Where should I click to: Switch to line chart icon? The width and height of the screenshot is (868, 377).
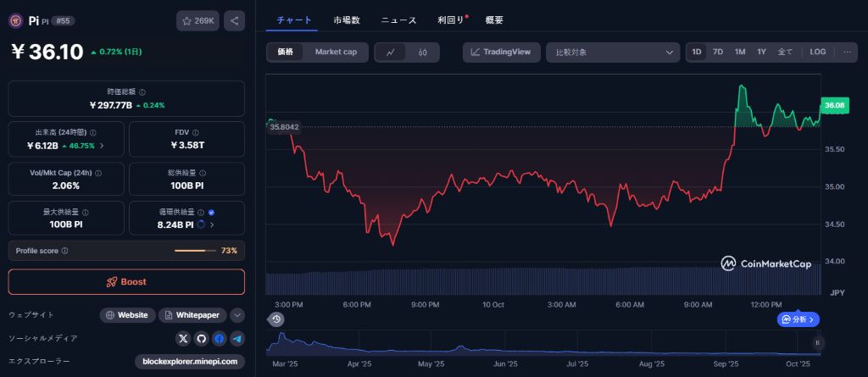pos(390,52)
